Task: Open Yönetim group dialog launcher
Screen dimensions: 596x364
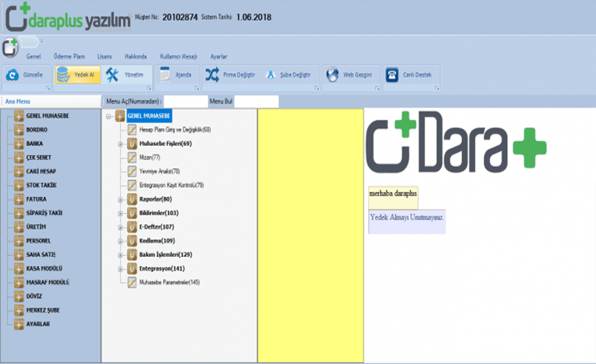Action: (x=149, y=88)
